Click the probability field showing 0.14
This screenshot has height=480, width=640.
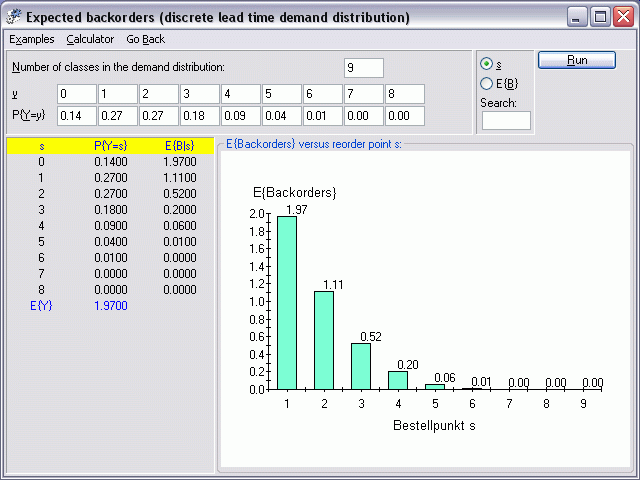(x=75, y=116)
